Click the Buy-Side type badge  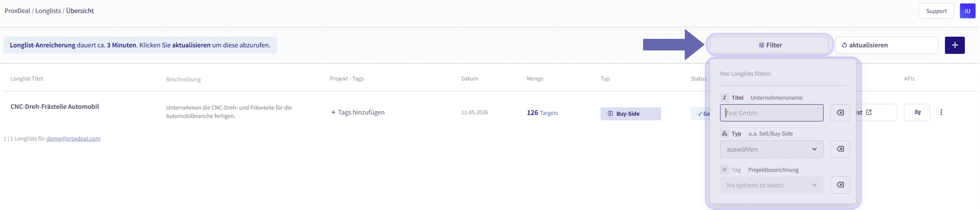tap(630, 114)
